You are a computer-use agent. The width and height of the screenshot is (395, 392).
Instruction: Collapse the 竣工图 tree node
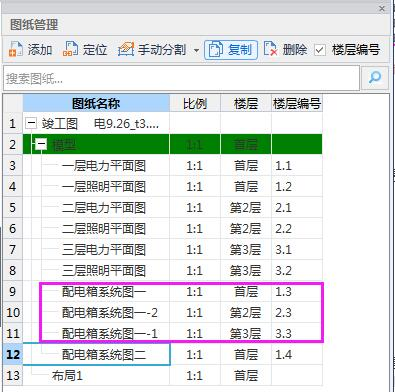31,124
